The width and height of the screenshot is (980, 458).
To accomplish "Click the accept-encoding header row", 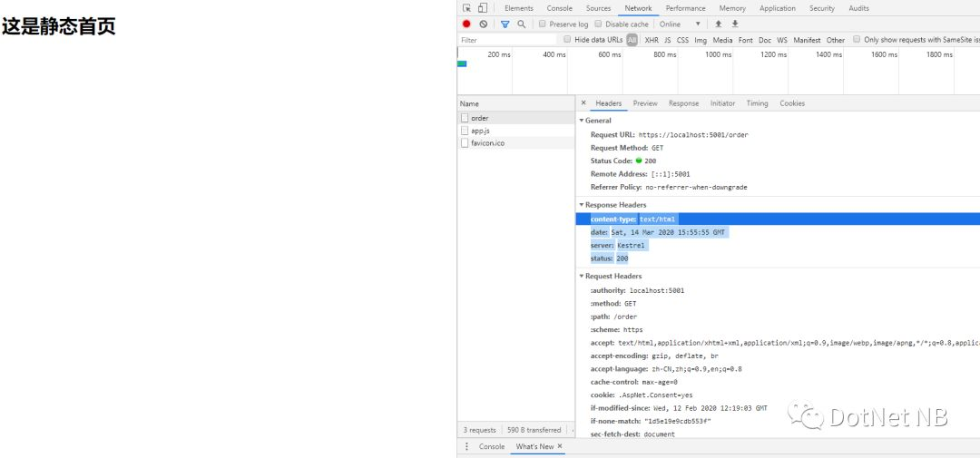I will click(x=778, y=356).
